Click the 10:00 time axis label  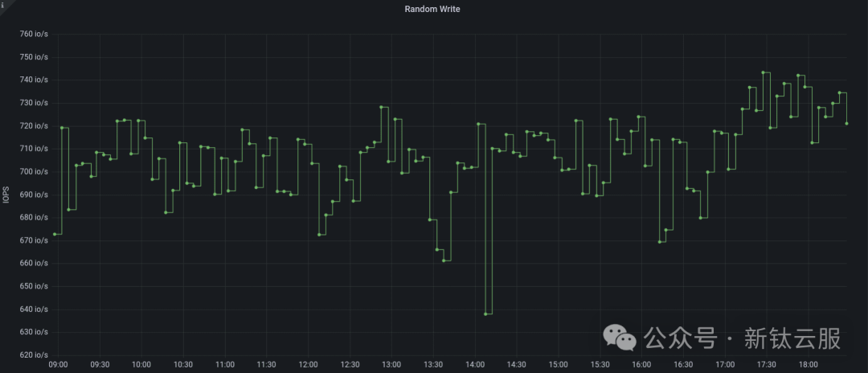click(141, 365)
